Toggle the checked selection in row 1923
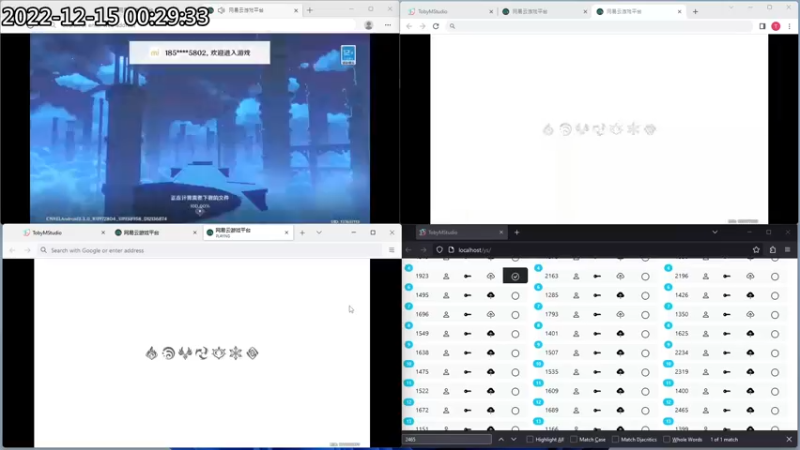The image size is (800, 450). (x=515, y=276)
